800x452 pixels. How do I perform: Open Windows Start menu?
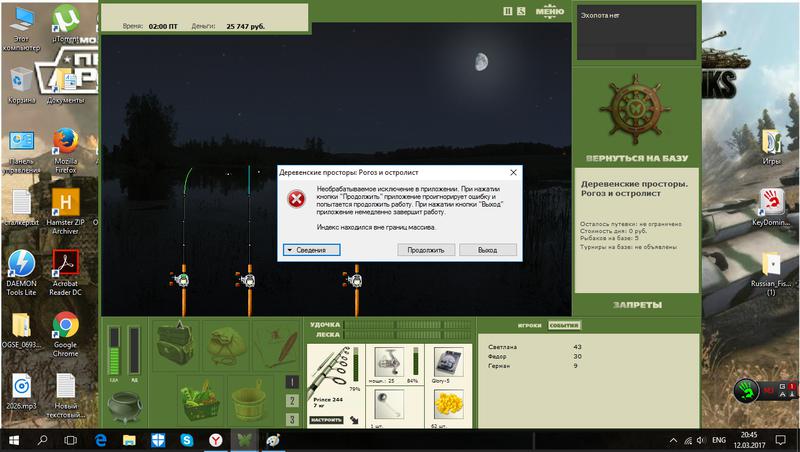[14, 440]
